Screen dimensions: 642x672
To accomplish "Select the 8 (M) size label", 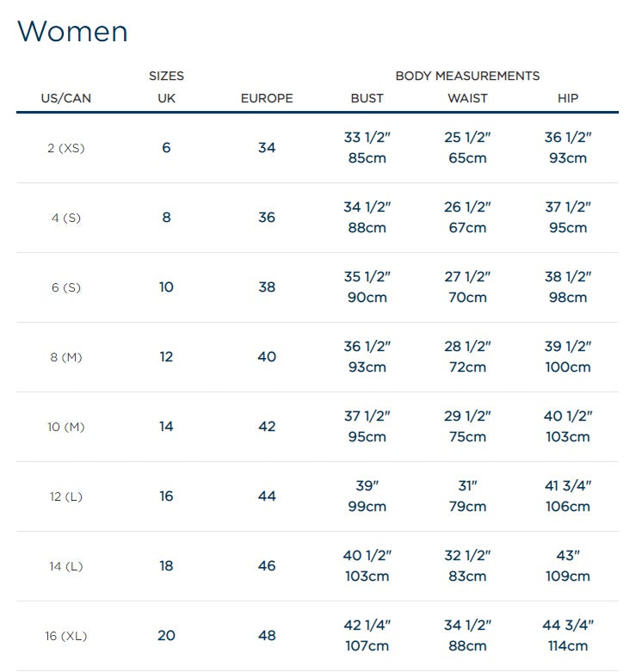I will coord(66,357).
